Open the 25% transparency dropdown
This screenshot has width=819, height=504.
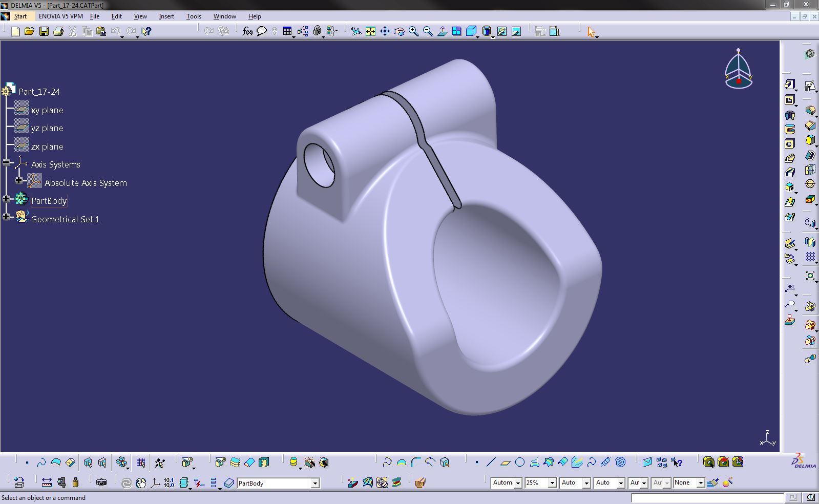point(552,482)
